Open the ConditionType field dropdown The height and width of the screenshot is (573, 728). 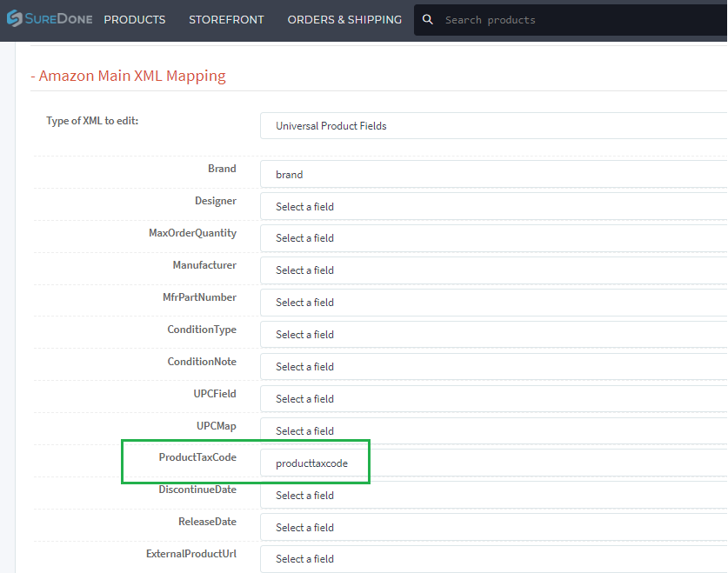tap(494, 335)
